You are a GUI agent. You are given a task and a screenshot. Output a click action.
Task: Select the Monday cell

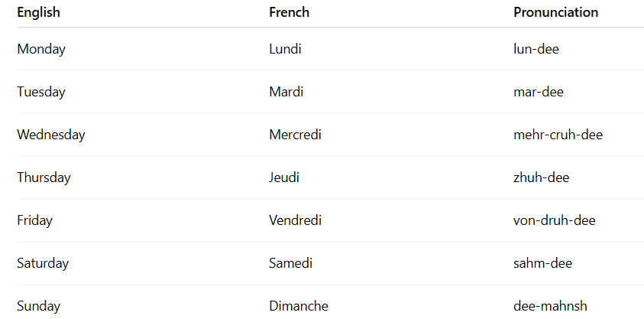click(41, 49)
